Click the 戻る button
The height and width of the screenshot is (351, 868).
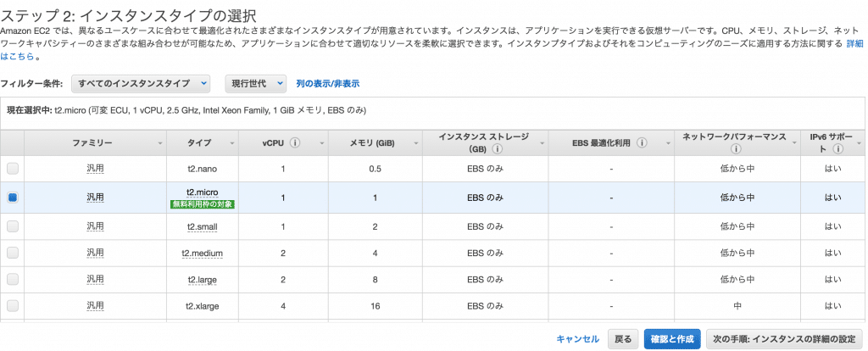pyautogui.click(x=623, y=339)
